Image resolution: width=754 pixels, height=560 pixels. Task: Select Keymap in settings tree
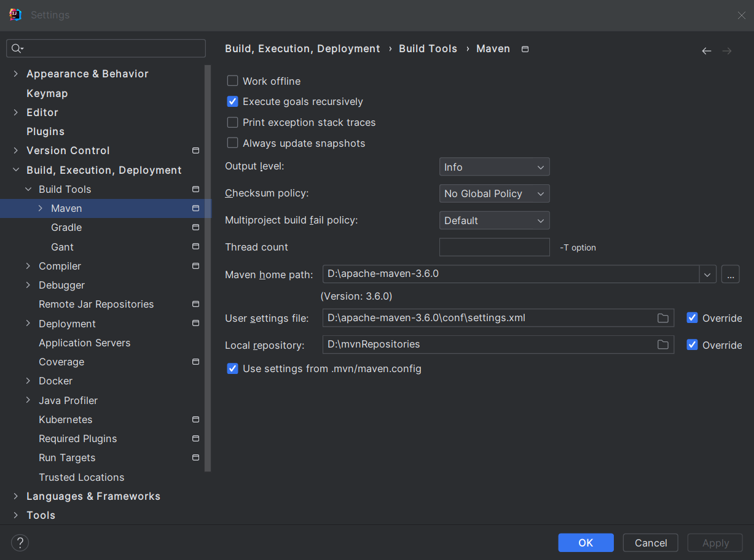click(47, 93)
